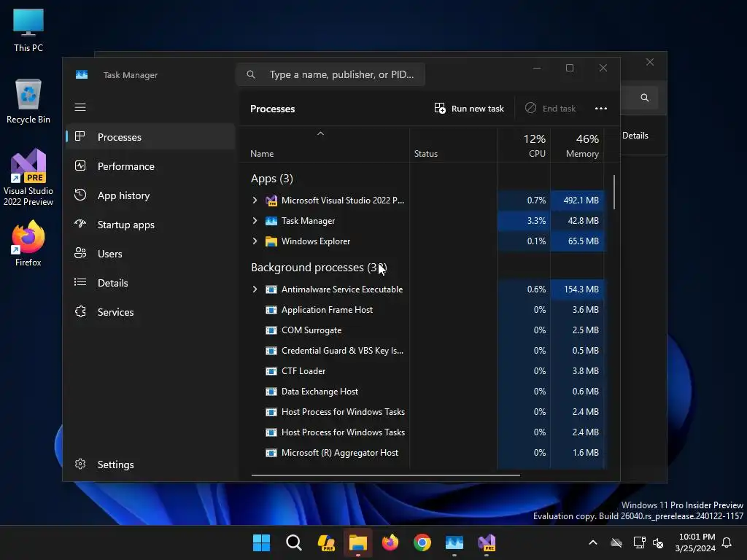The width and height of the screenshot is (747, 560).
Task: Expand the Task Manager process group
Action: 255,221
